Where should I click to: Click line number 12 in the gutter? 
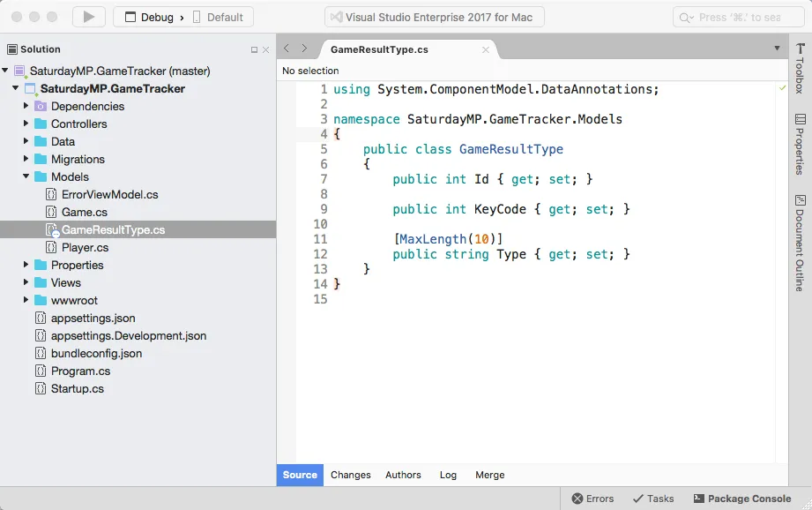point(320,254)
